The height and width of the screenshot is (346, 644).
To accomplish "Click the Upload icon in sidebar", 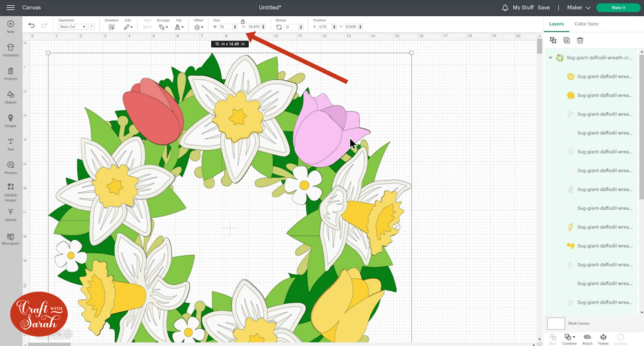I will [11, 214].
